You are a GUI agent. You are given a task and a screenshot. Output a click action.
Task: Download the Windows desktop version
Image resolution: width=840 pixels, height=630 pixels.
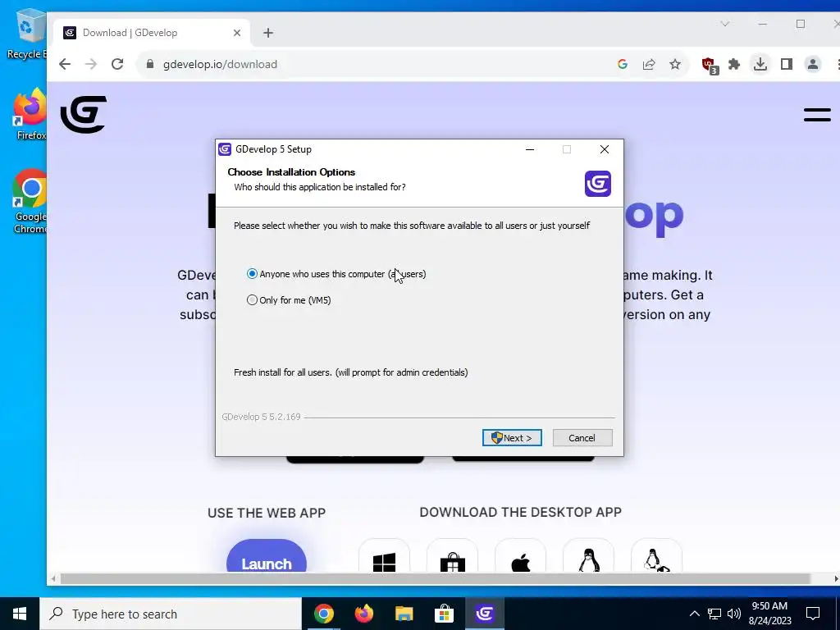[384, 555]
